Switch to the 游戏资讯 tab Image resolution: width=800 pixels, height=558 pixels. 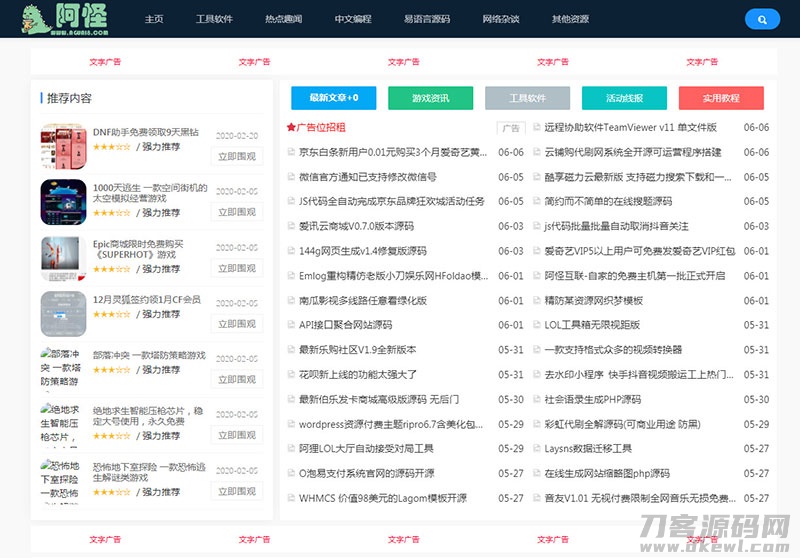(x=431, y=98)
